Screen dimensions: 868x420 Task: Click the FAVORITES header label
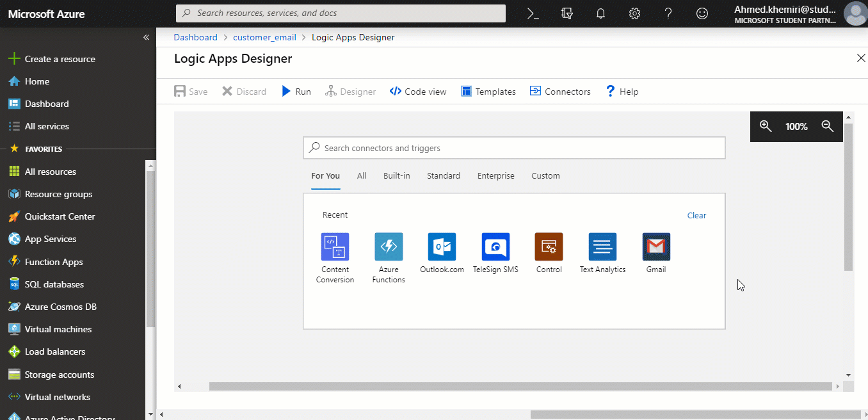(x=44, y=149)
